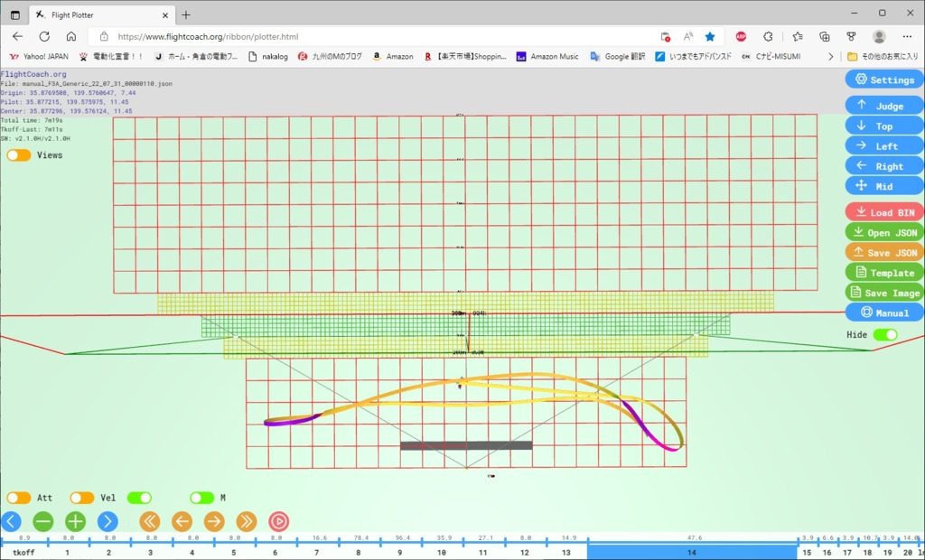Screen dimensions: 925x560
Task: Select manoeuvre 18 in the timeline
Action: click(867, 553)
